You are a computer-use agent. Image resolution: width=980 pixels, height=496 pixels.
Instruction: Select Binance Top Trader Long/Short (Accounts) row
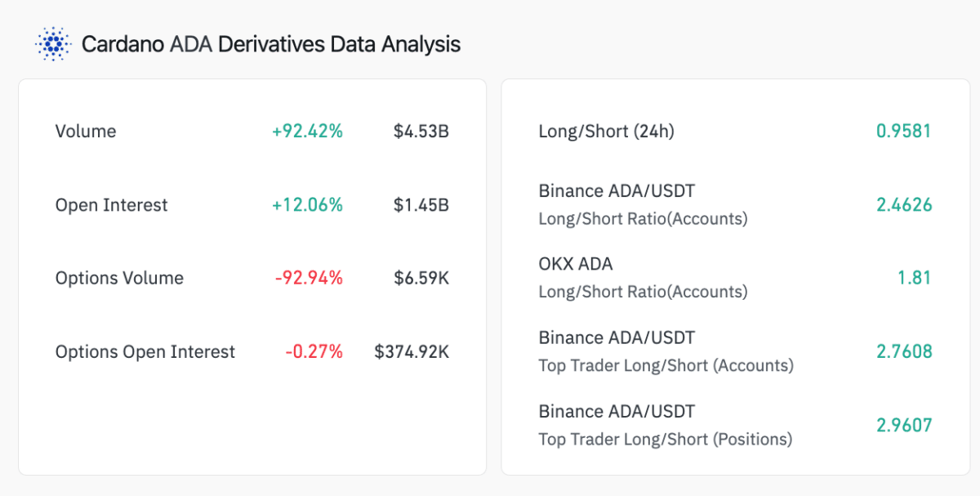pos(666,351)
